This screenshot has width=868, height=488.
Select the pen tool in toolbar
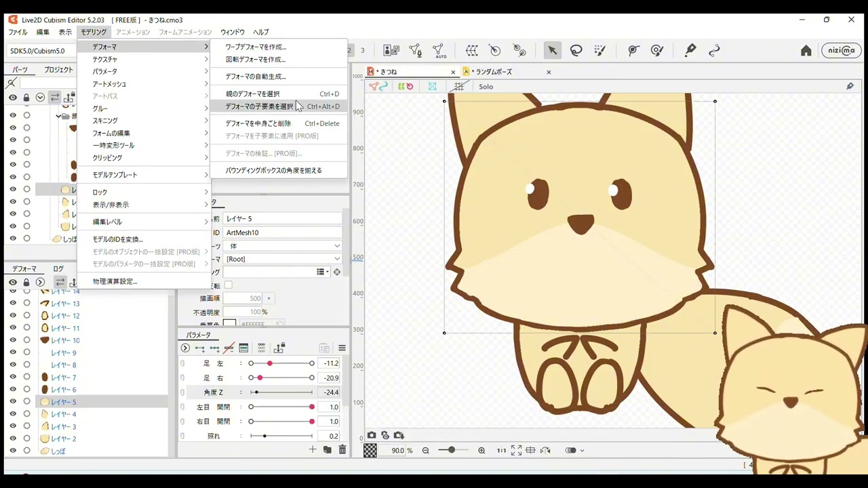pos(690,50)
